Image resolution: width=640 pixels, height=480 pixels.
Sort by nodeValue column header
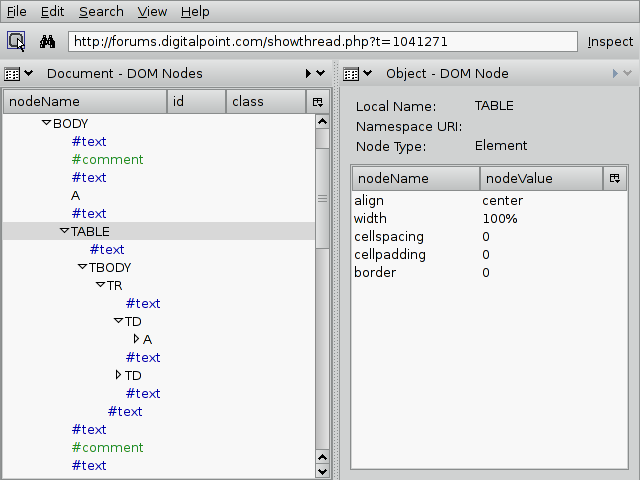[540, 178]
